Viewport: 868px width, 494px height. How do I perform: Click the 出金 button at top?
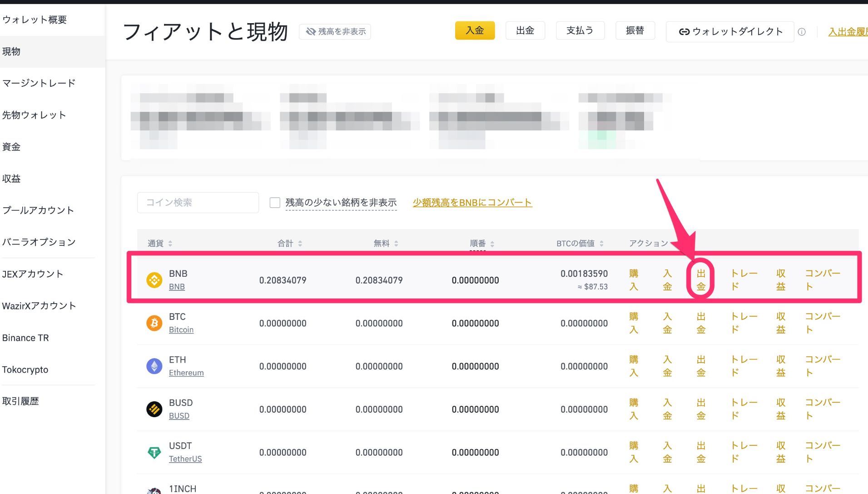525,30
